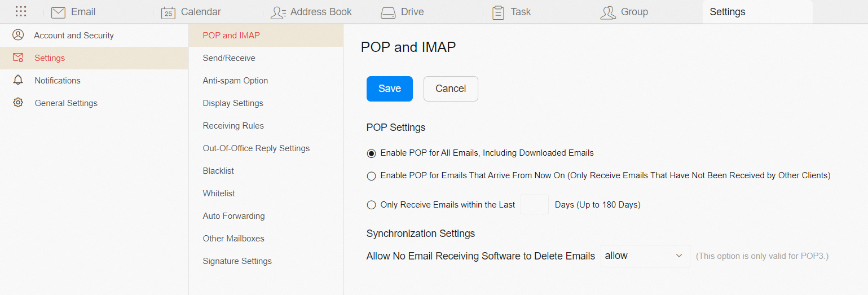868x295 pixels.
Task: Click the Account and Security person icon
Action: pyautogui.click(x=18, y=35)
